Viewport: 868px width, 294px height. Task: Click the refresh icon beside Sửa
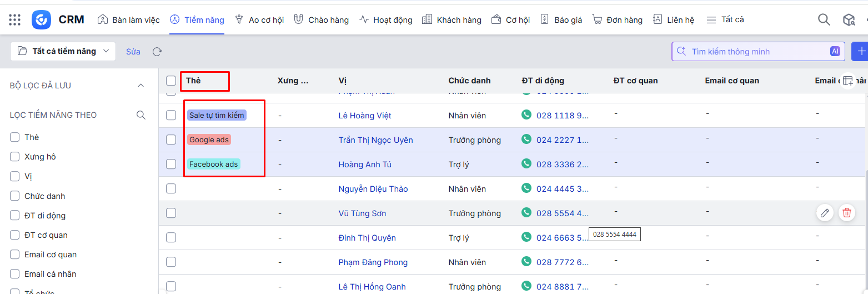click(157, 52)
